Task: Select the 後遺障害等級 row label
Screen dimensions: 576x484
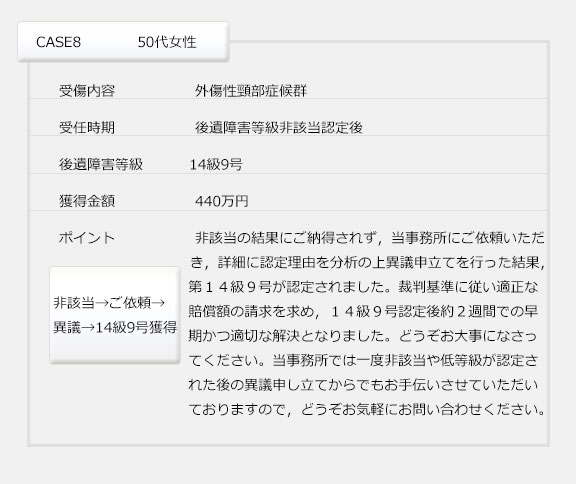Action: coord(101,164)
